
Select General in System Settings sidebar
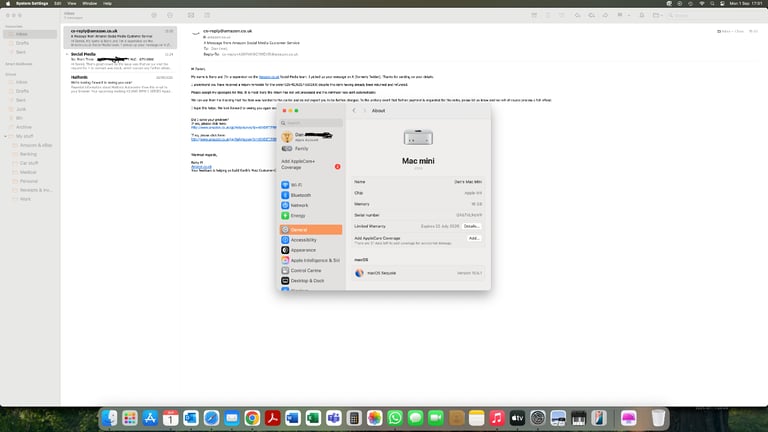311,230
